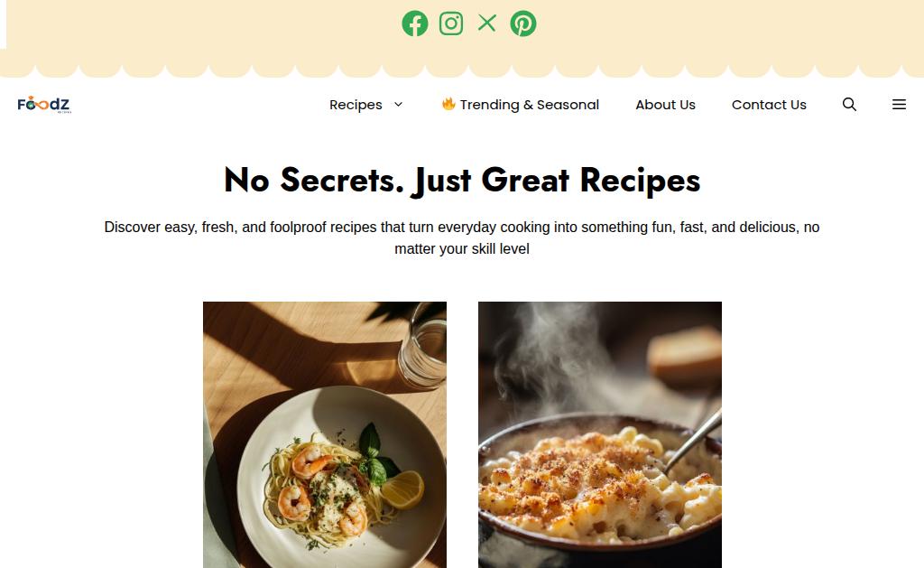Click the 'No Secrets. Just Great Recipes' heading
The height and width of the screenshot is (568, 924).
462,180
